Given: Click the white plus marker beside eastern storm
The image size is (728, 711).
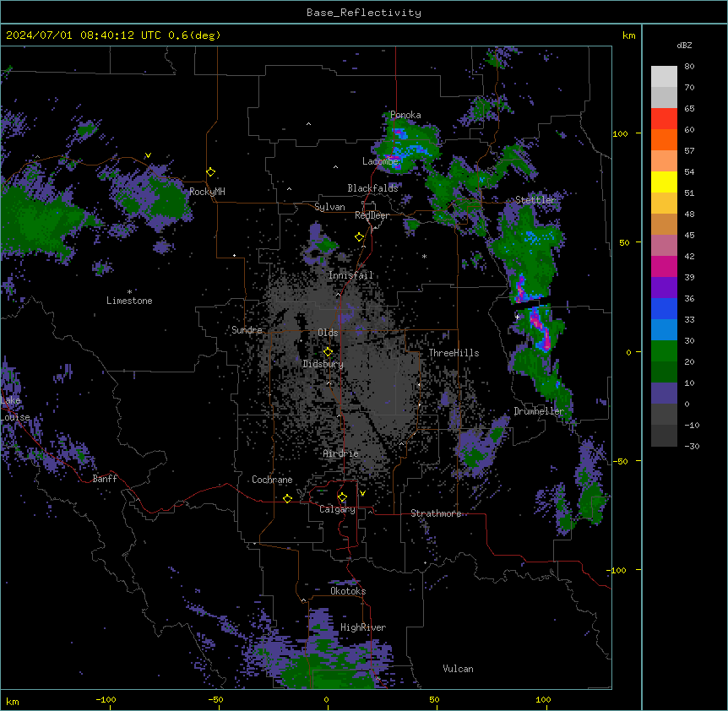Looking at the screenshot, I should point(517,317).
